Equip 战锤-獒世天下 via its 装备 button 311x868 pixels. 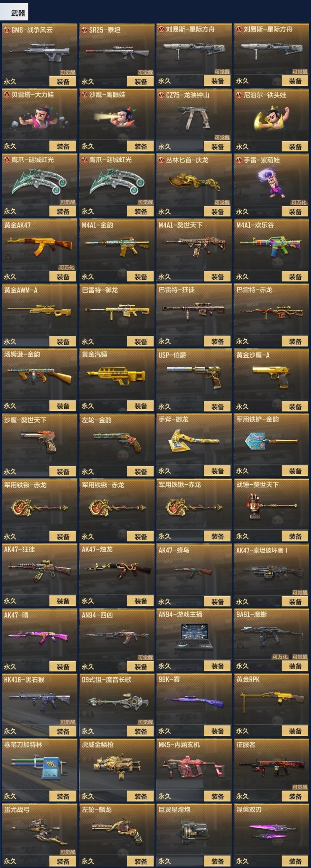pyautogui.click(x=295, y=536)
